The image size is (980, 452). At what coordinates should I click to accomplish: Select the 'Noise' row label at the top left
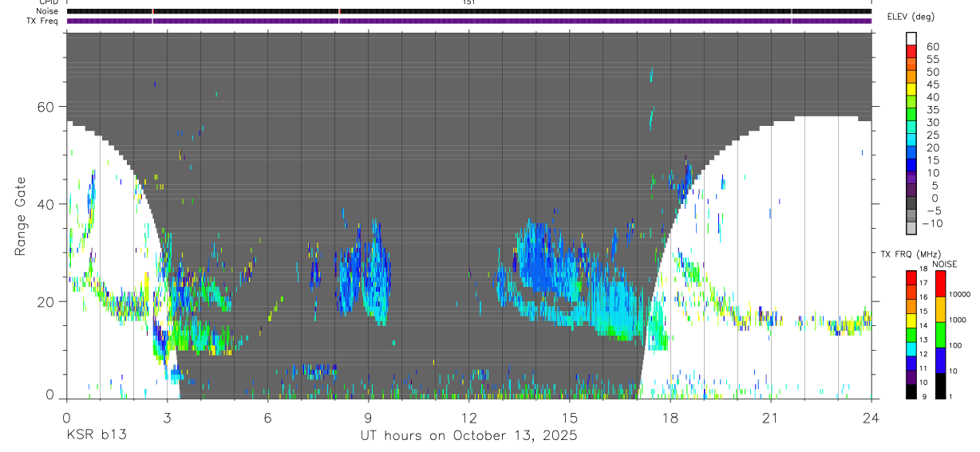[x=47, y=11]
